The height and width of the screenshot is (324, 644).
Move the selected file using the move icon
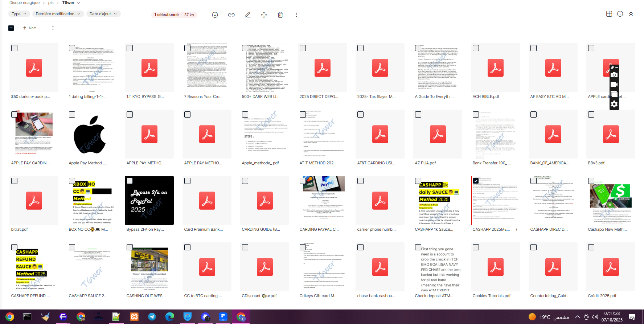tap(264, 15)
